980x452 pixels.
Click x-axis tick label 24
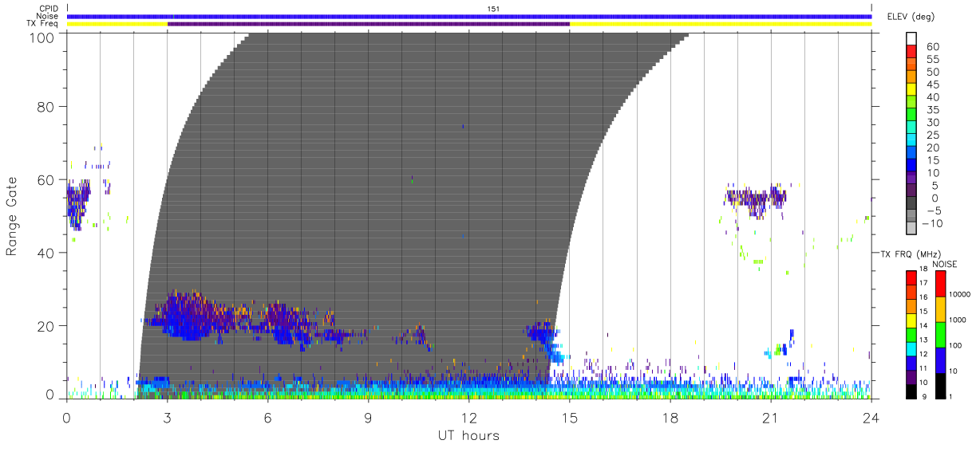[871, 417]
